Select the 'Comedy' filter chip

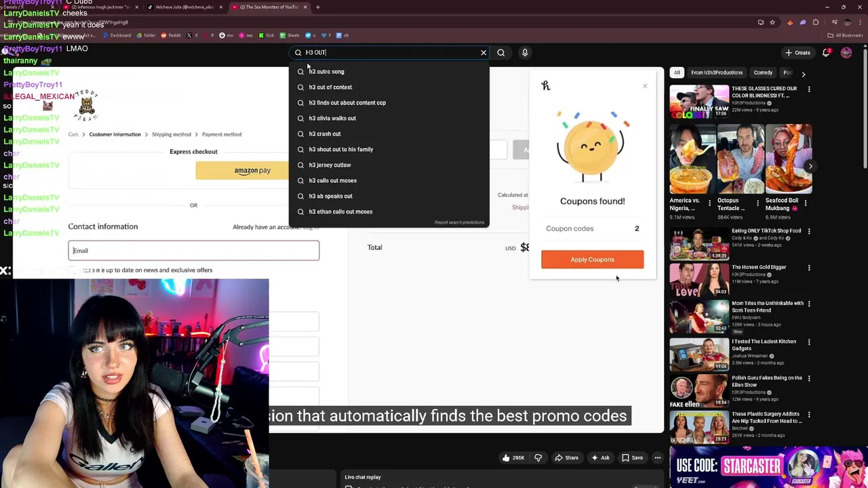(763, 73)
